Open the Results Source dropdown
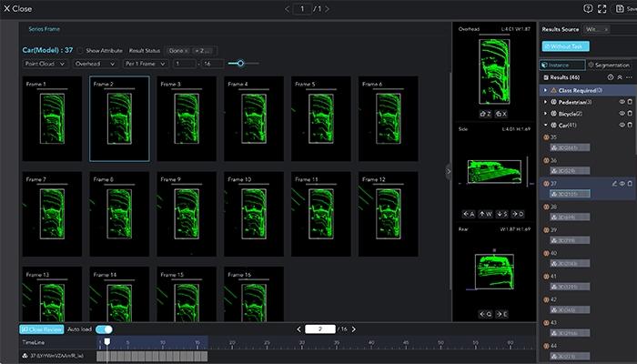Screen dimensions: 637x364 pyautogui.click(x=610, y=29)
